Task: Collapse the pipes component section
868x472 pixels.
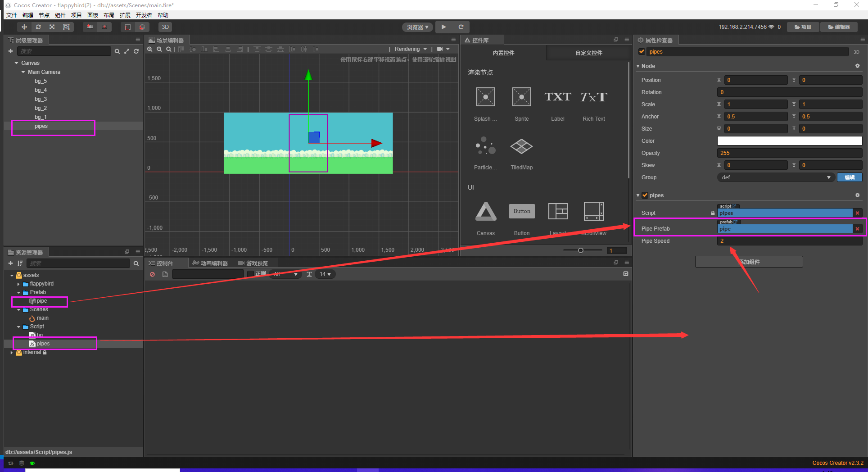Action: coord(638,195)
